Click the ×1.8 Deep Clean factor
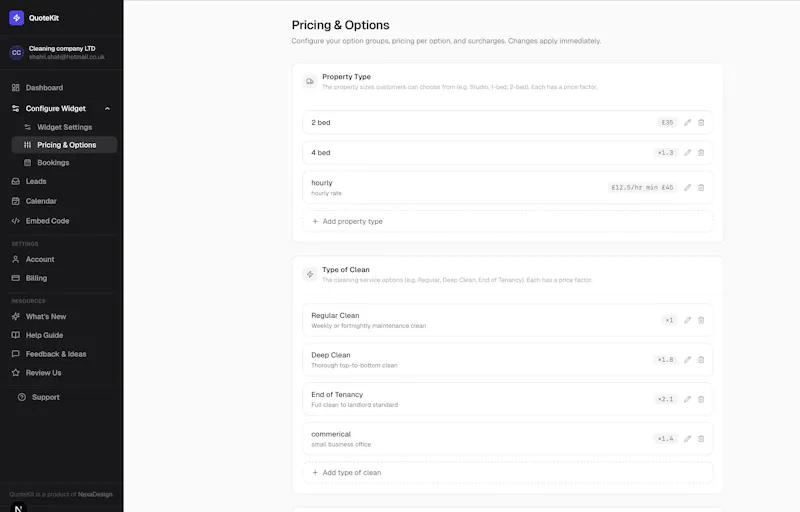 (x=665, y=360)
